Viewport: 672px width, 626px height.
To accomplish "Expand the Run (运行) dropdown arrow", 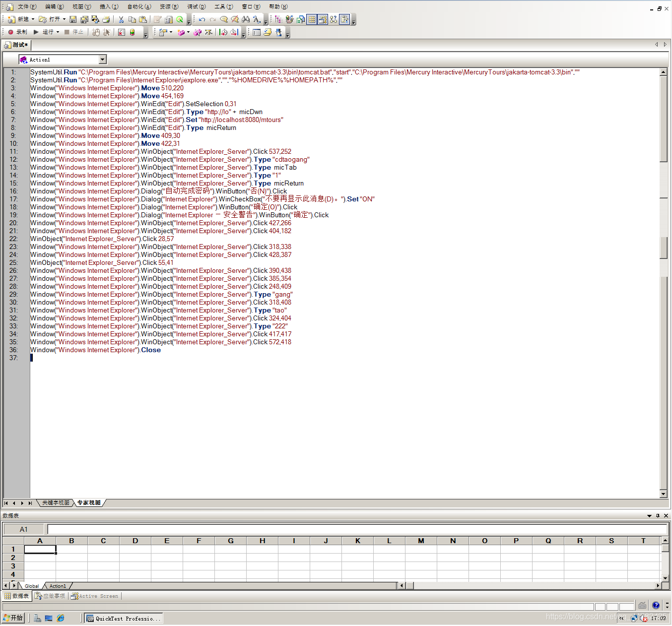I will (58, 32).
